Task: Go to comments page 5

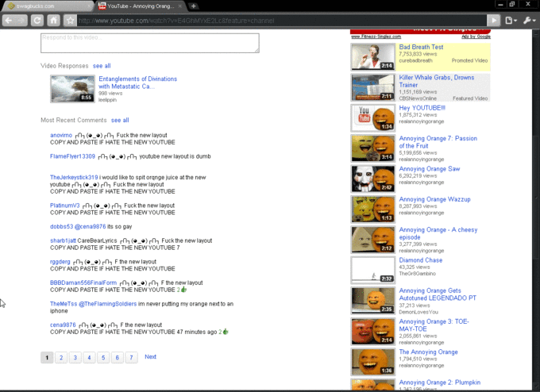Action: click(103, 358)
